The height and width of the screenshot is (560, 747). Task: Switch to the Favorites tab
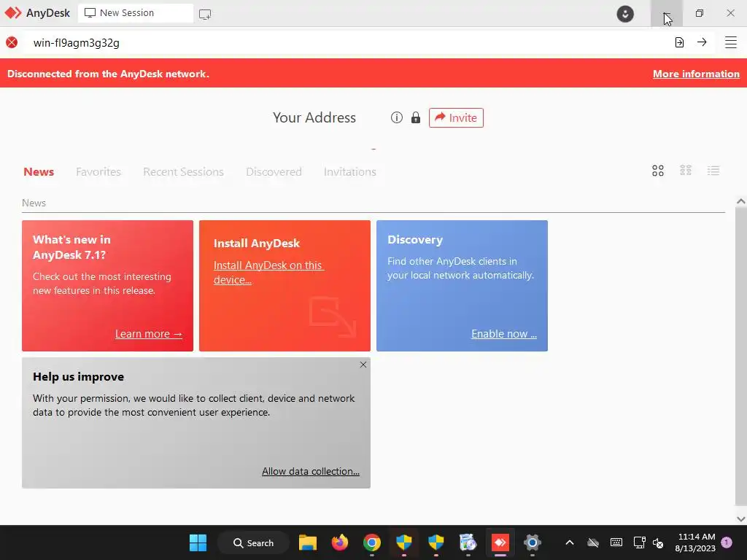[98, 171]
